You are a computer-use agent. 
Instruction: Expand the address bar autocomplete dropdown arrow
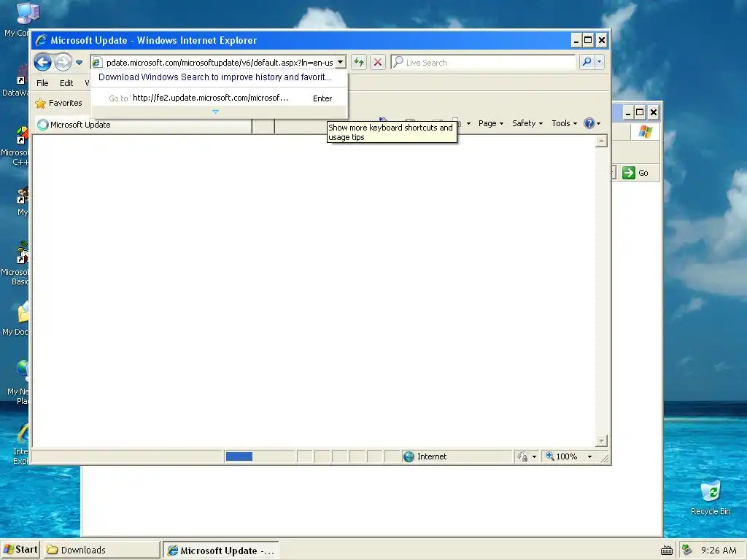tap(340, 63)
